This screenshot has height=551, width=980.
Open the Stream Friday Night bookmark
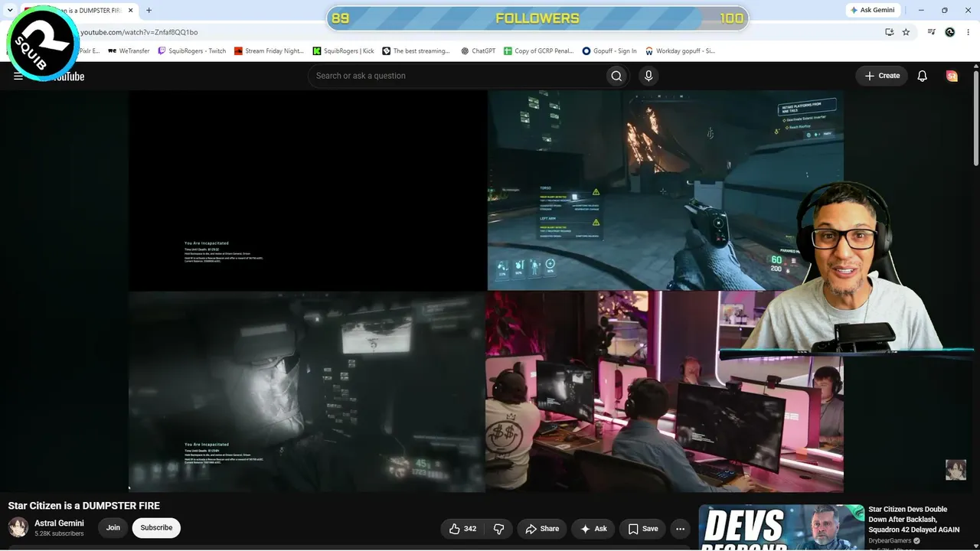pyautogui.click(x=269, y=51)
